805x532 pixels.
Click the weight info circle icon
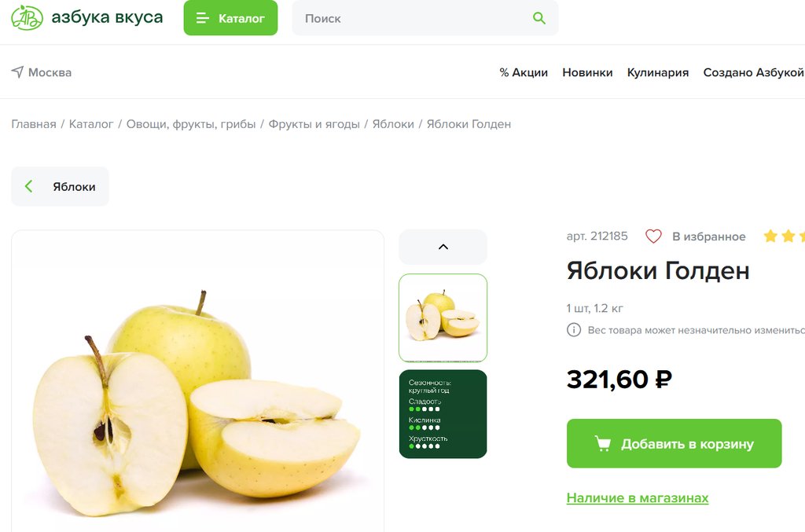point(573,330)
